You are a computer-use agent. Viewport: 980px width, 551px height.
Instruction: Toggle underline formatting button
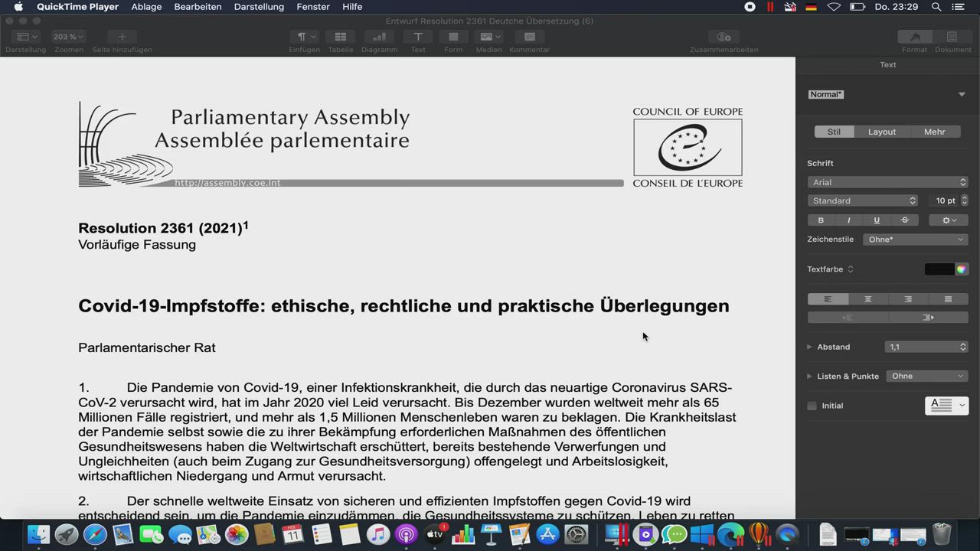click(877, 220)
